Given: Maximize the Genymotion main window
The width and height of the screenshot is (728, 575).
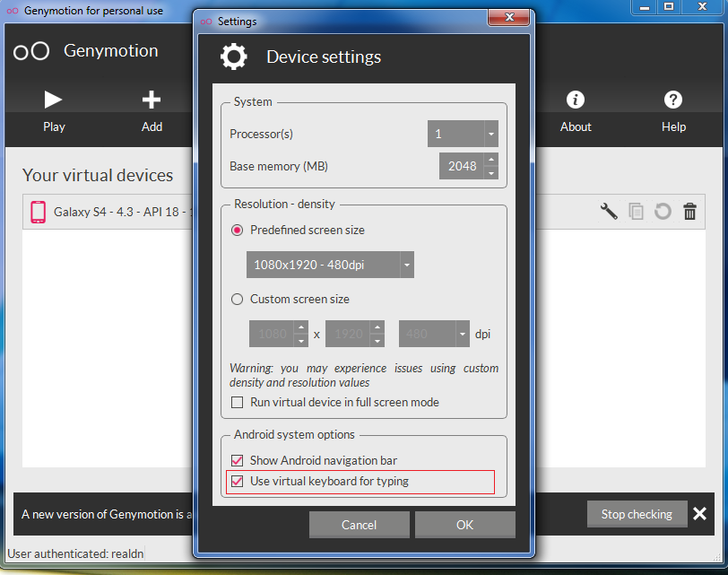Looking at the screenshot, I should pos(669,7).
